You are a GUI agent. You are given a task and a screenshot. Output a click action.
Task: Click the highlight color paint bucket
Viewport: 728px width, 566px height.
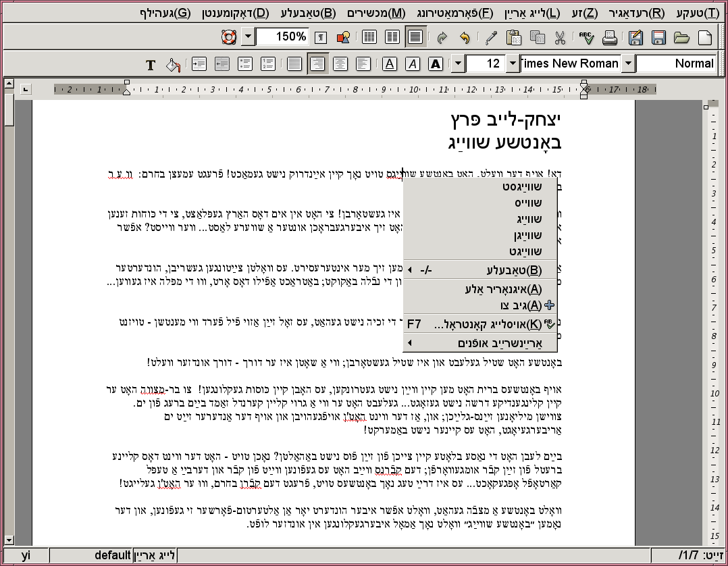pyautogui.click(x=174, y=65)
